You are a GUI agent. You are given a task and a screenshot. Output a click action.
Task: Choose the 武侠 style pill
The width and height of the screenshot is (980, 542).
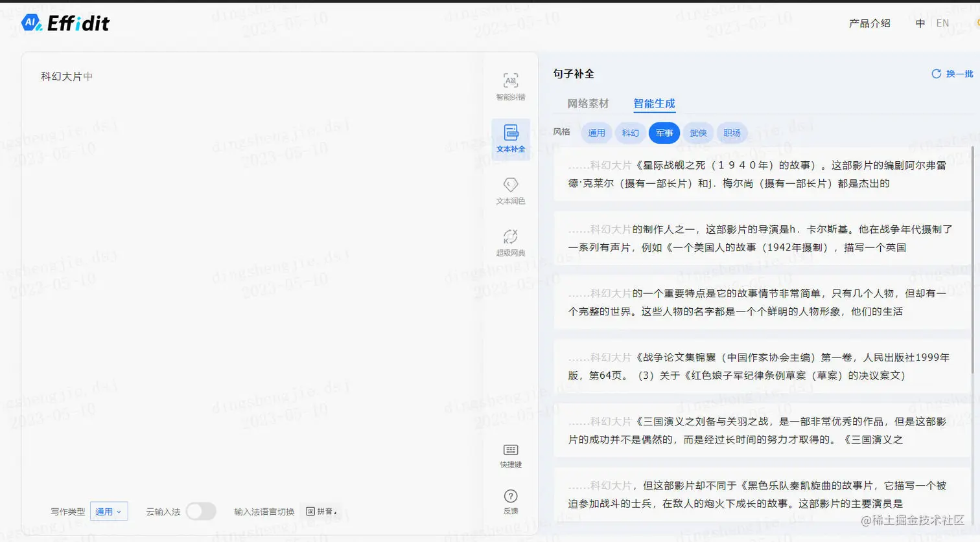pos(698,133)
